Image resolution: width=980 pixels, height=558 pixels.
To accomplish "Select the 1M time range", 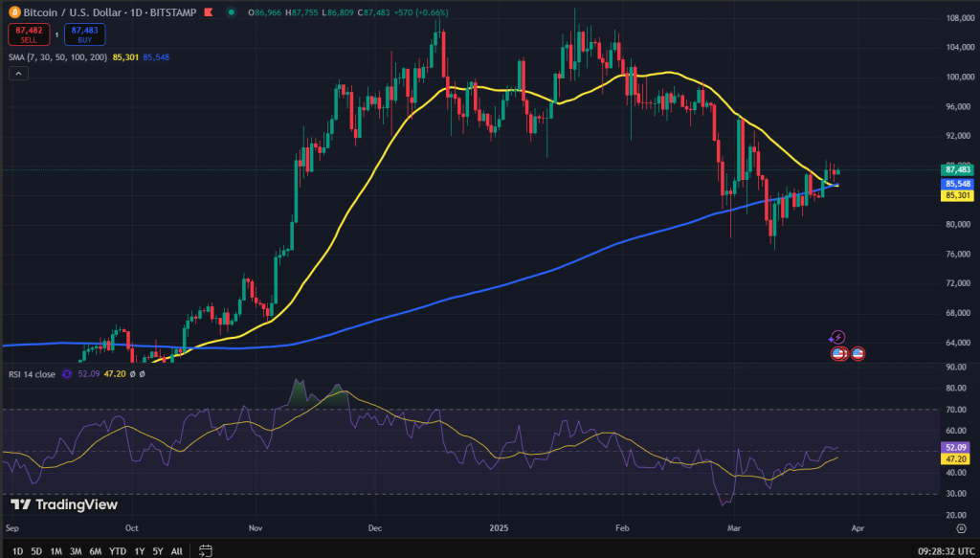I will (56, 551).
